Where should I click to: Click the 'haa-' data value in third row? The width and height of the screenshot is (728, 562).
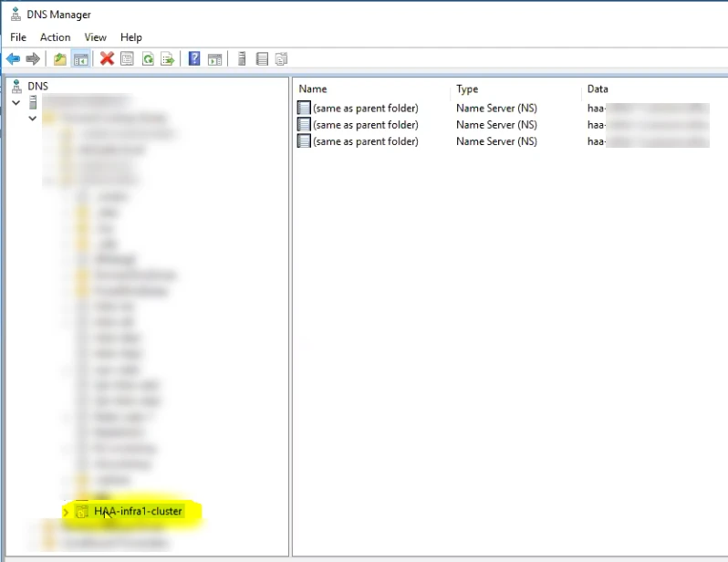tap(596, 141)
